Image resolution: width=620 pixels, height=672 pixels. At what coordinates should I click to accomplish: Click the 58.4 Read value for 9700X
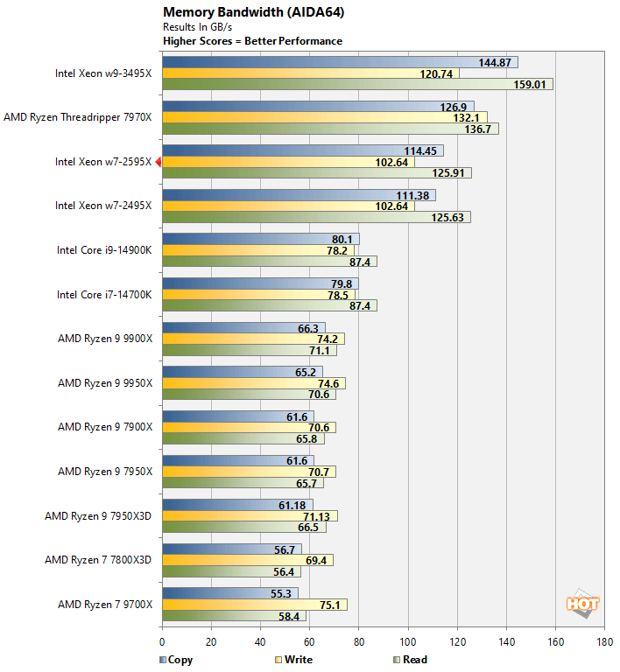click(x=289, y=617)
